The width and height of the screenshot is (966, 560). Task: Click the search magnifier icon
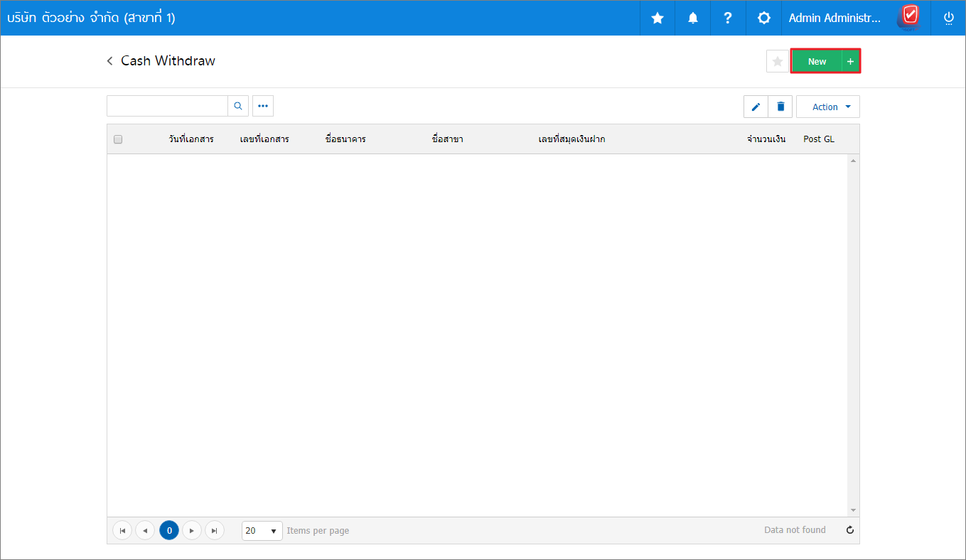[238, 106]
